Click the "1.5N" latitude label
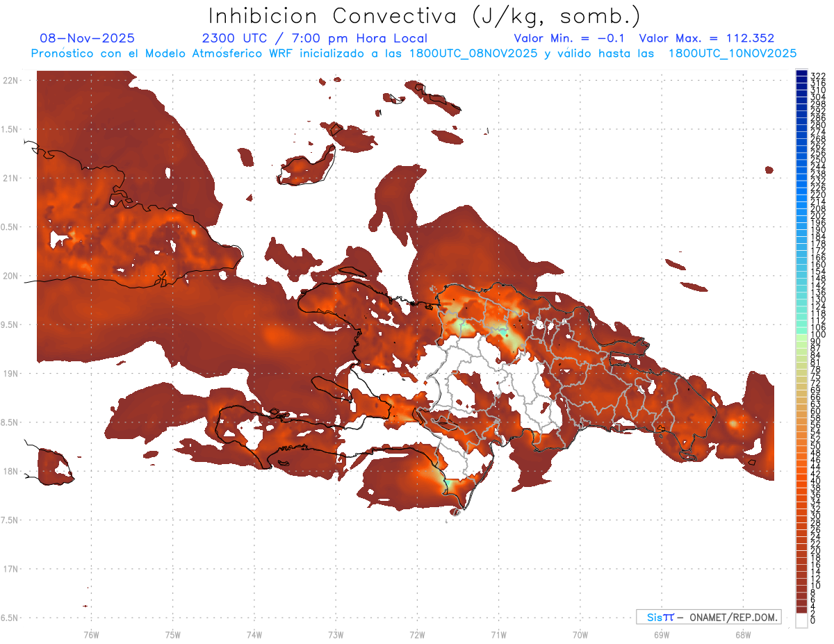 pyautogui.click(x=8, y=129)
